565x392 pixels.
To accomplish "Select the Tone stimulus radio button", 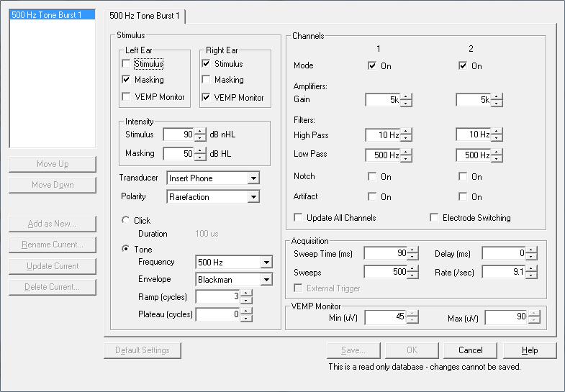I will pos(125,249).
